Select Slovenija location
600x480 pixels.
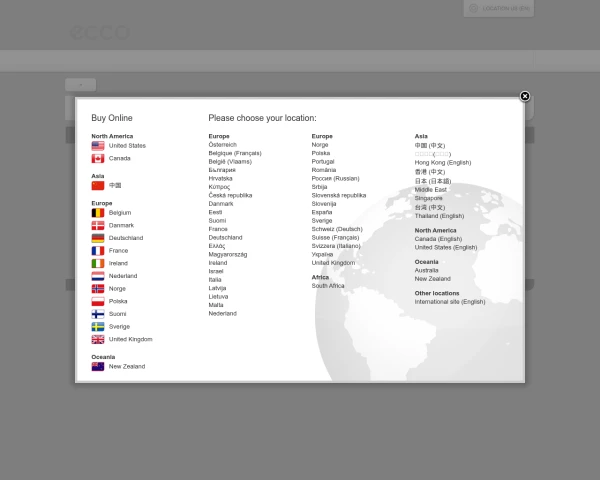pyautogui.click(x=324, y=204)
